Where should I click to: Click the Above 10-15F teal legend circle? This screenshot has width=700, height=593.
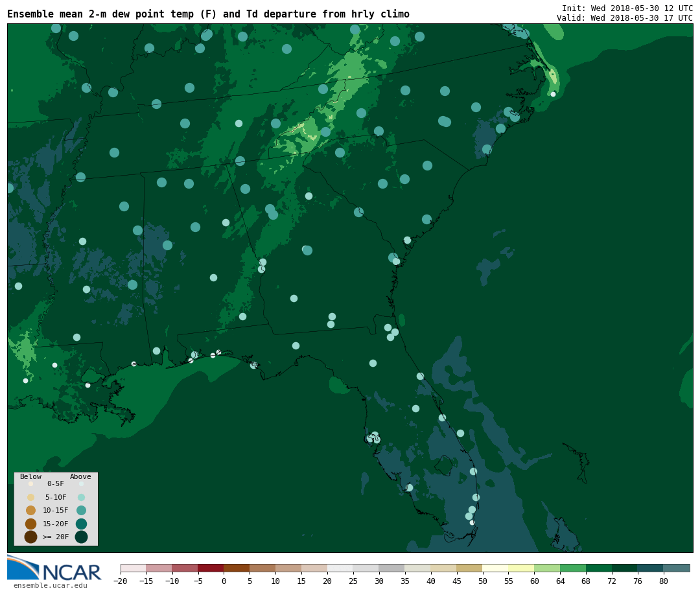tap(81, 510)
